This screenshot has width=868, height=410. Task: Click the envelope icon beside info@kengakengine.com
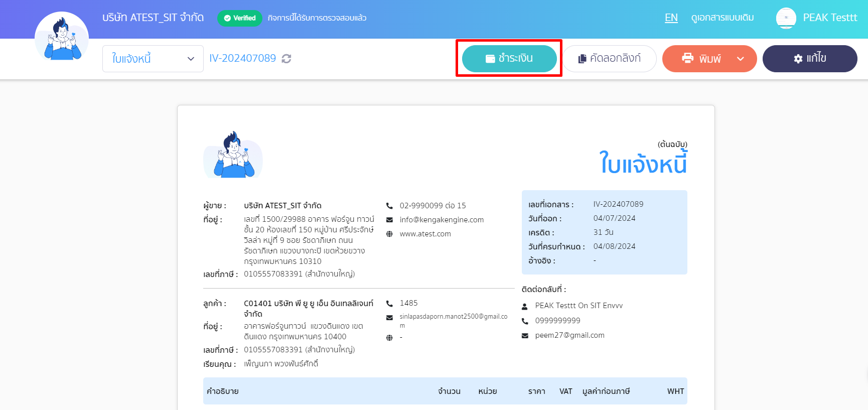point(389,220)
